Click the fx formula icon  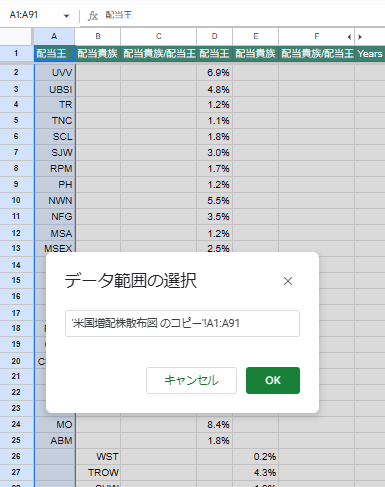(x=93, y=15)
